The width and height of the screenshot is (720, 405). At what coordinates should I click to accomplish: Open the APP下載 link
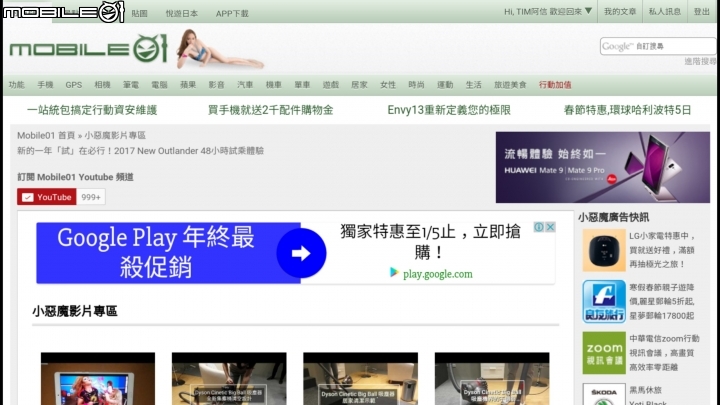point(232,14)
